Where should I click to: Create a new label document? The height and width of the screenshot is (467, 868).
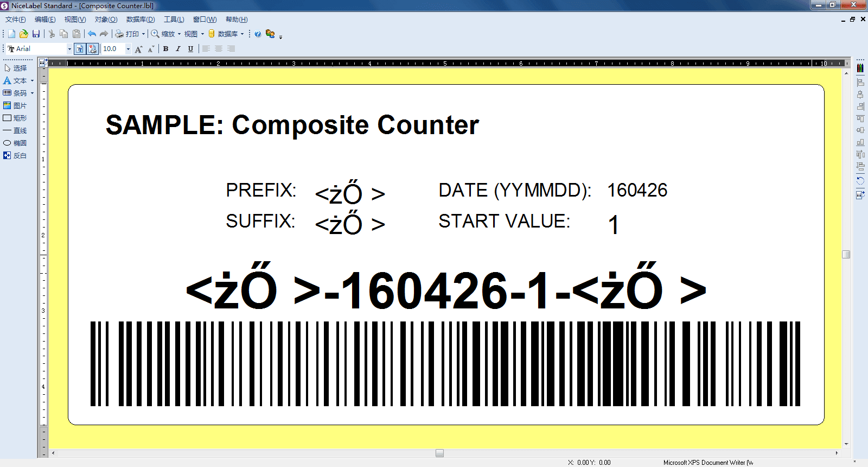click(x=11, y=34)
